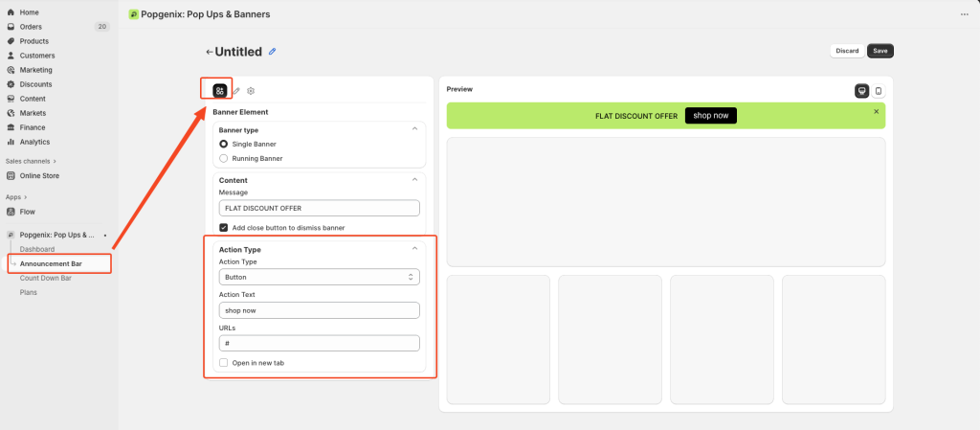The width and height of the screenshot is (980, 430).
Task: Select the banner elements tab icon
Action: pyautogui.click(x=219, y=91)
